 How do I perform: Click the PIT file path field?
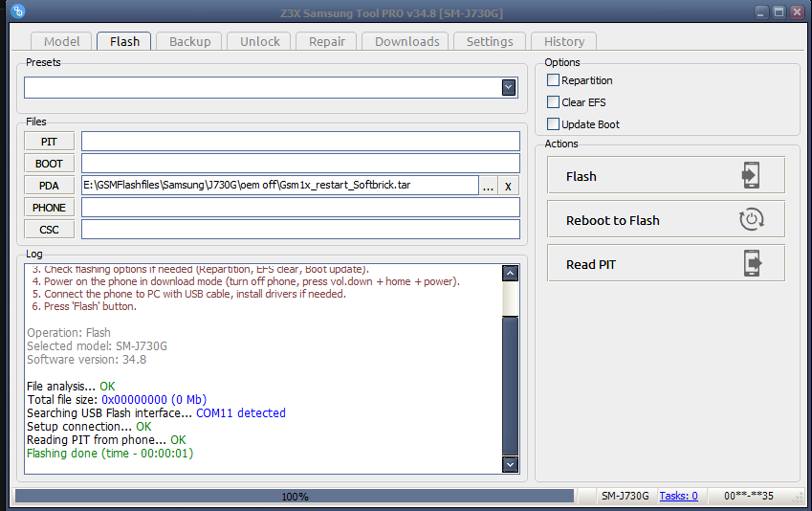click(300, 142)
